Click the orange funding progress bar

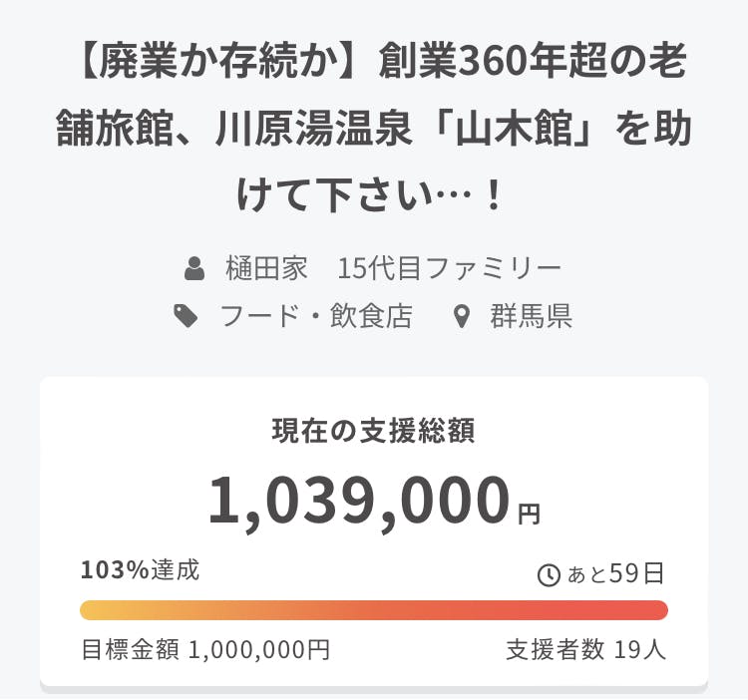click(374, 610)
